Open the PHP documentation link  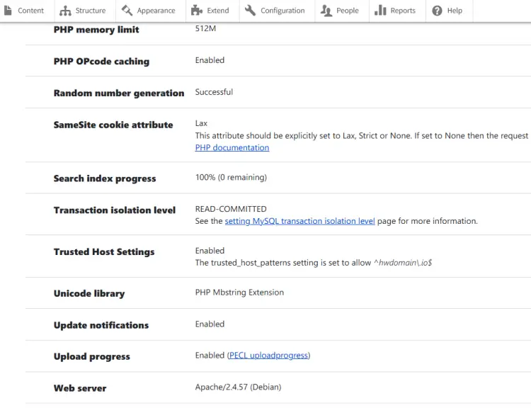coord(232,148)
